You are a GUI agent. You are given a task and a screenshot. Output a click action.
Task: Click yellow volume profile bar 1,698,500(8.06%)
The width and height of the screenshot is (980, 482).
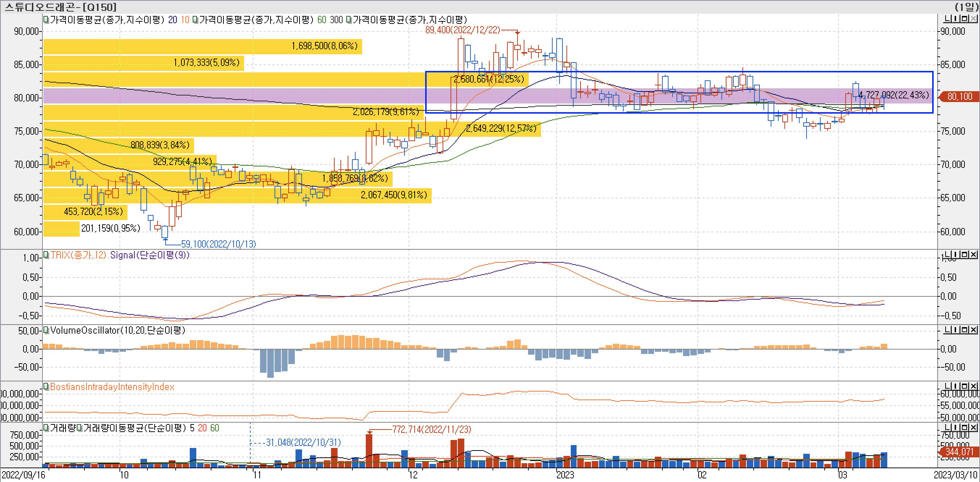(x=202, y=46)
